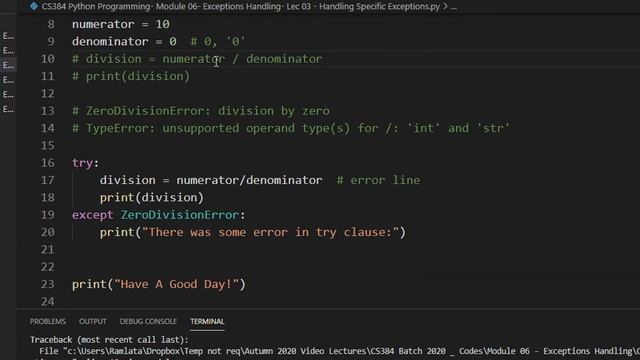This screenshot has width=640, height=360.
Task: Click the comment "# print(division)"
Action: pyautogui.click(x=131, y=76)
